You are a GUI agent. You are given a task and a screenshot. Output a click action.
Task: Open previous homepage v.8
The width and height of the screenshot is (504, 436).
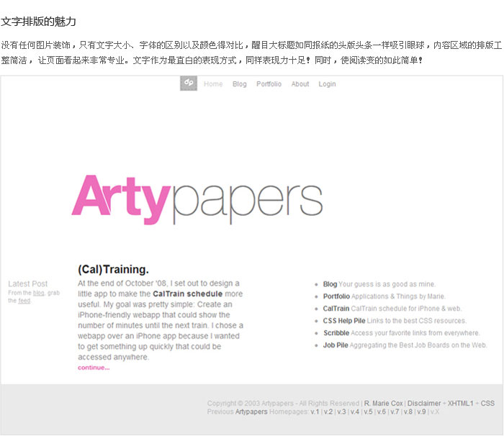click(408, 412)
